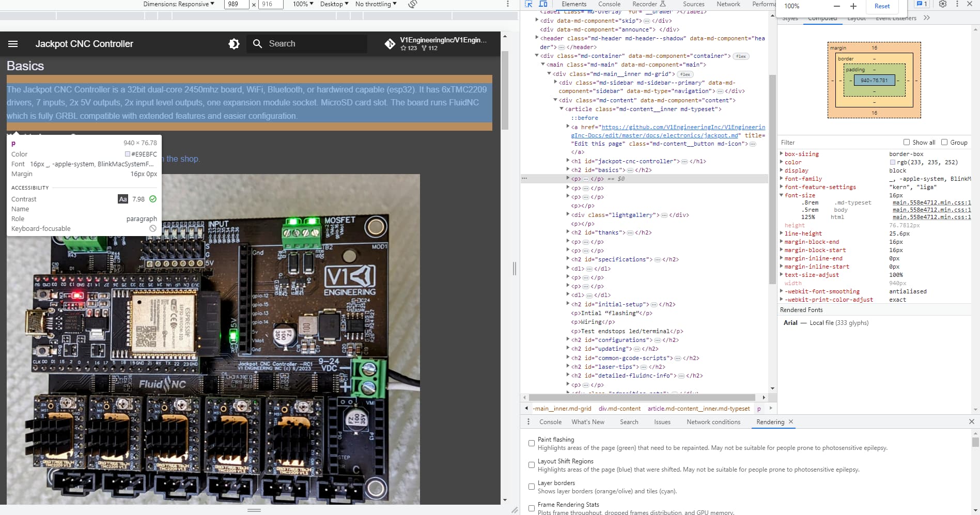Rotate the device viewport orientation
This screenshot has width=980, height=515.
point(412,4)
